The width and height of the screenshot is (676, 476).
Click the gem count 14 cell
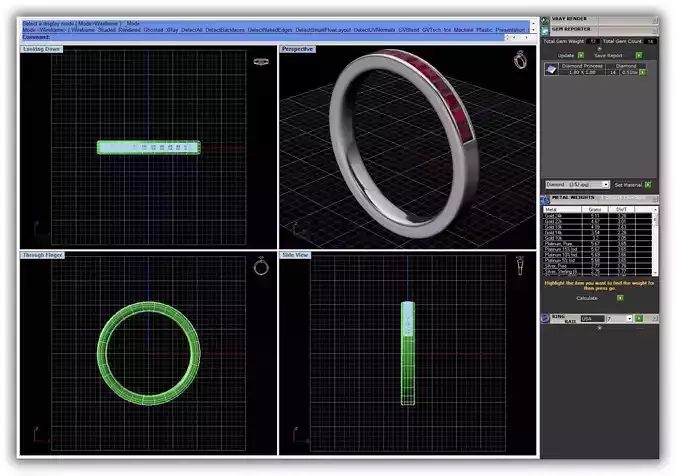pos(613,72)
